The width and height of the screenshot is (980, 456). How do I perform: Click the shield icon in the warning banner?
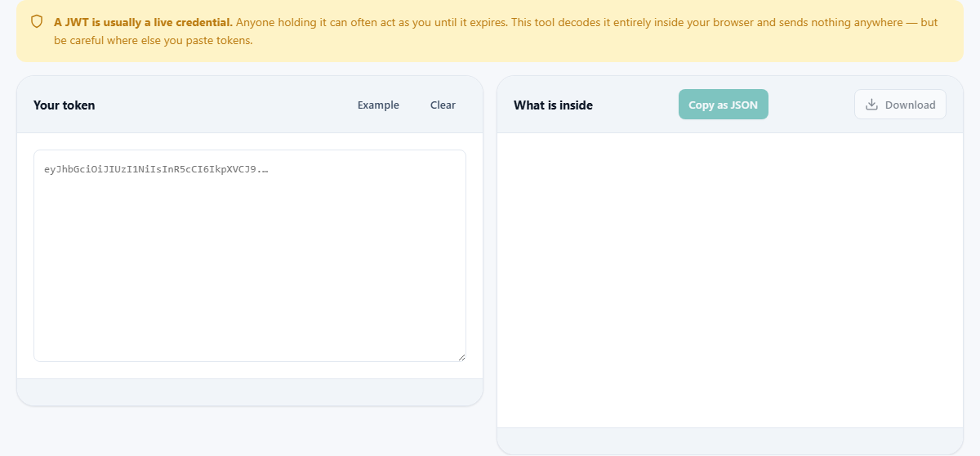[37, 22]
